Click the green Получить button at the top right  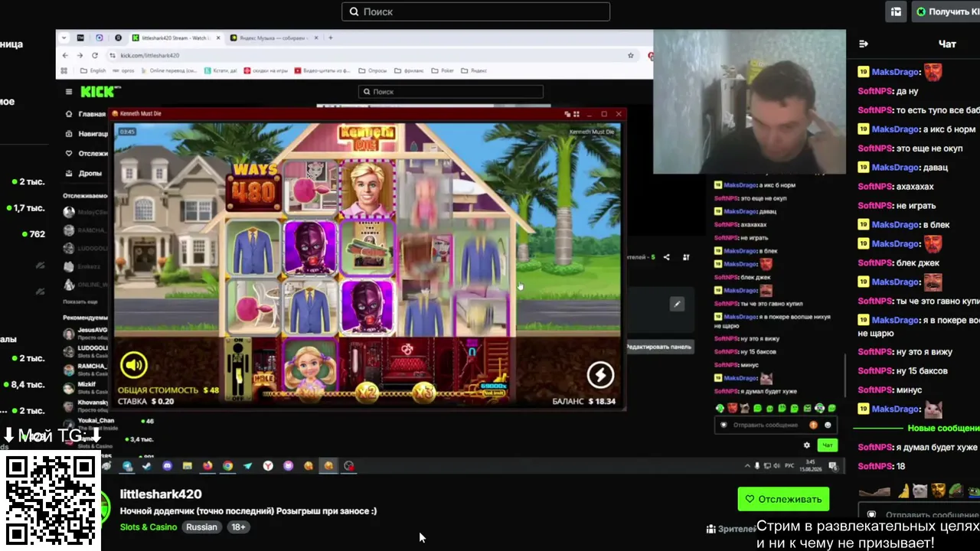(x=946, y=11)
